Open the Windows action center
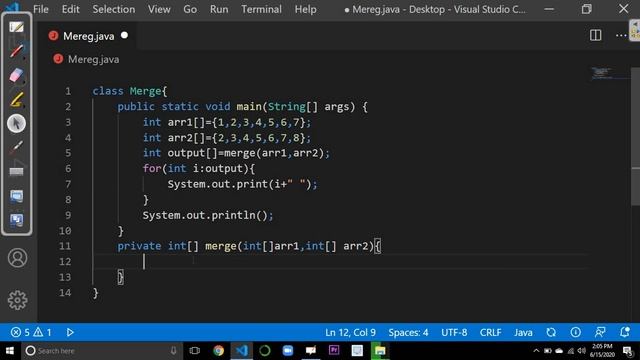This screenshot has width=640, height=360. point(629,351)
